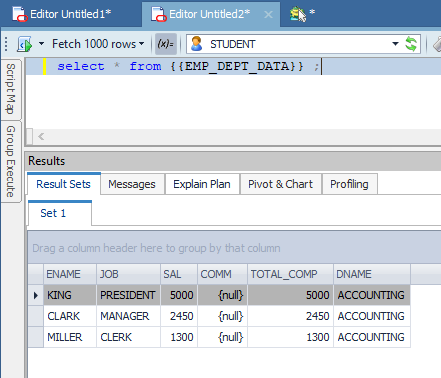Click the Execute statement play icon
The height and width of the screenshot is (378, 441).
pyautogui.click(x=25, y=44)
